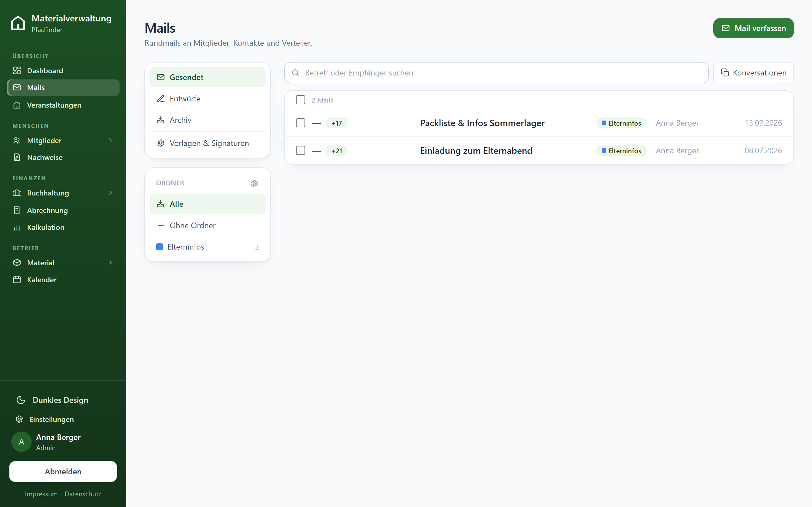
Task: Click the magnifier icon in search bar
Action: point(295,73)
